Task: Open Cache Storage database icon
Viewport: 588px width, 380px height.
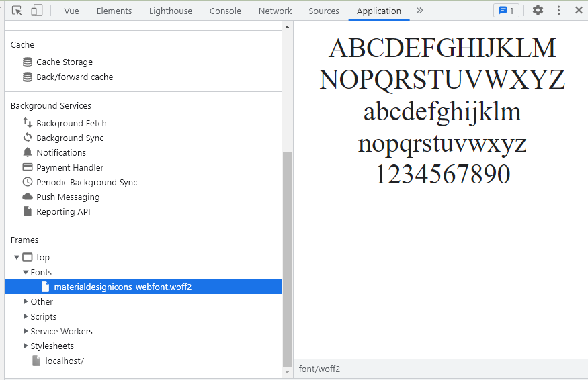Action: (28, 62)
